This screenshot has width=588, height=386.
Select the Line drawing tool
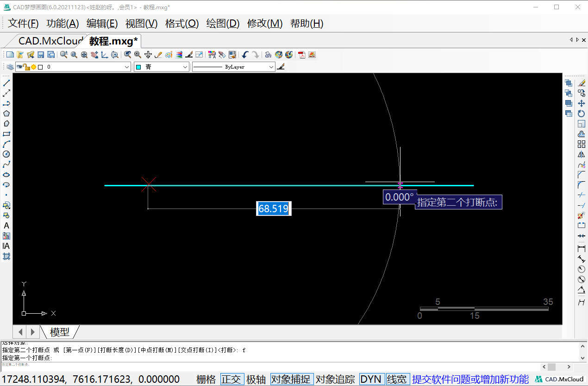coord(6,83)
